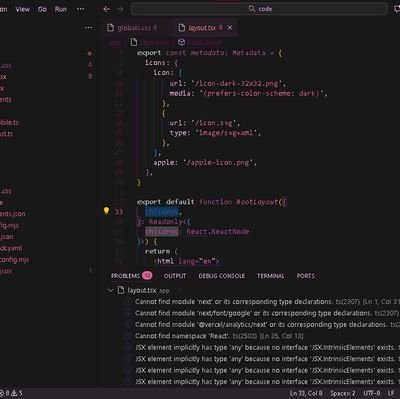Open the file ending in 'fig.mjs' in Explorer

click(x=9, y=225)
